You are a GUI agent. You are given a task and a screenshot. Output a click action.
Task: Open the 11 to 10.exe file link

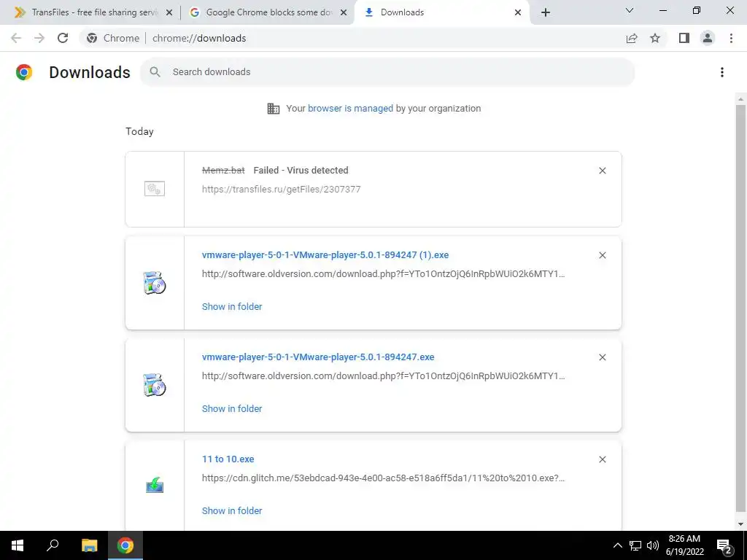228,459
